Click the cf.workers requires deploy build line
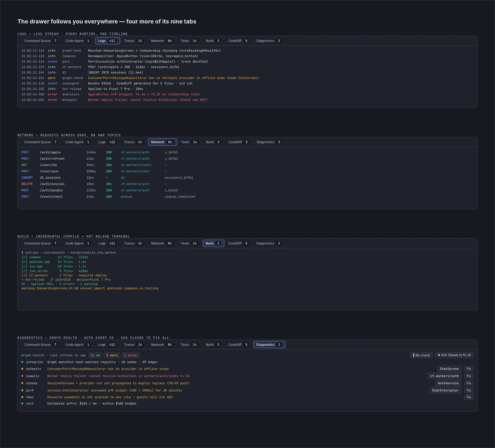 point(64,275)
